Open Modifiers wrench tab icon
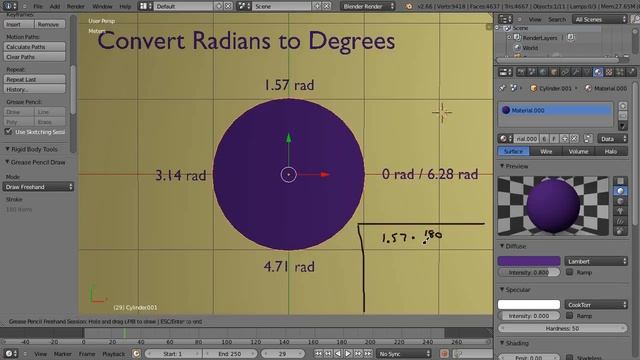 [576, 72]
